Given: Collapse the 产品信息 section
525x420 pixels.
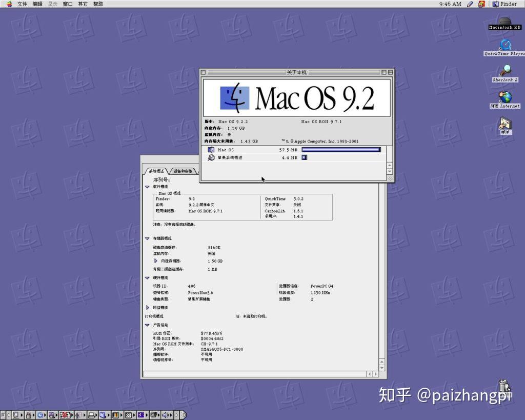Looking at the screenshot, I should click(x=147, y=324).
